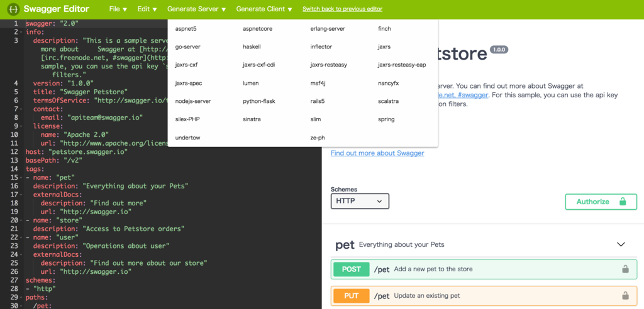Click the Swagger Editor logo icon

(13, 9)
